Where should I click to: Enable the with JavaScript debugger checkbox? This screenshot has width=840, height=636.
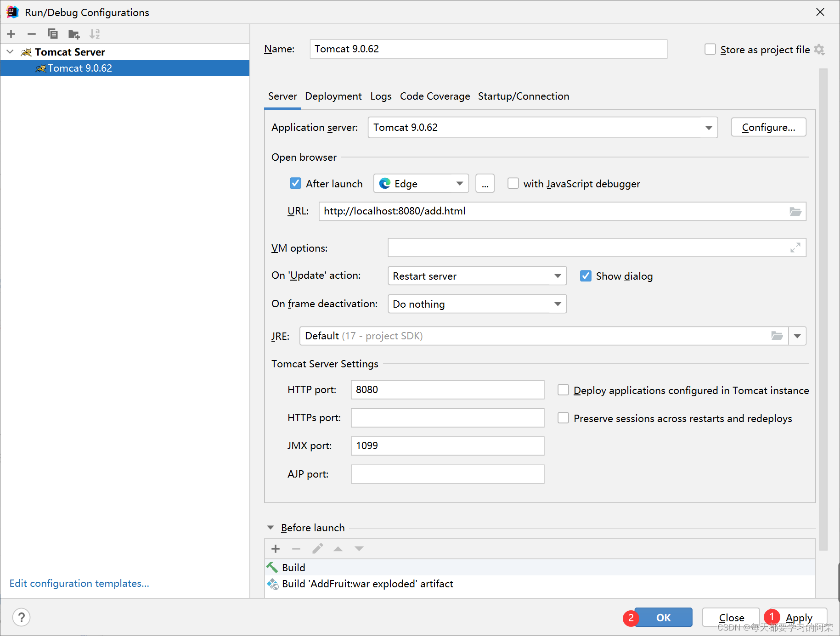coord(513,184)
